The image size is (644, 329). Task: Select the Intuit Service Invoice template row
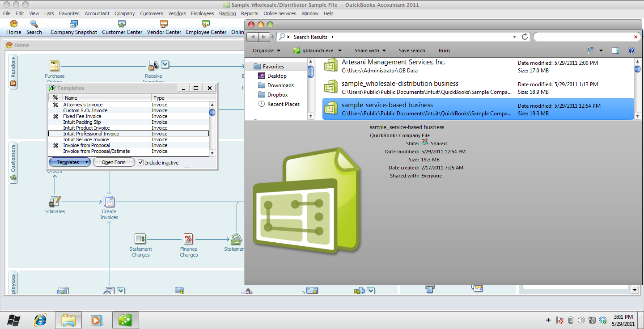click(x=128, y=139)
